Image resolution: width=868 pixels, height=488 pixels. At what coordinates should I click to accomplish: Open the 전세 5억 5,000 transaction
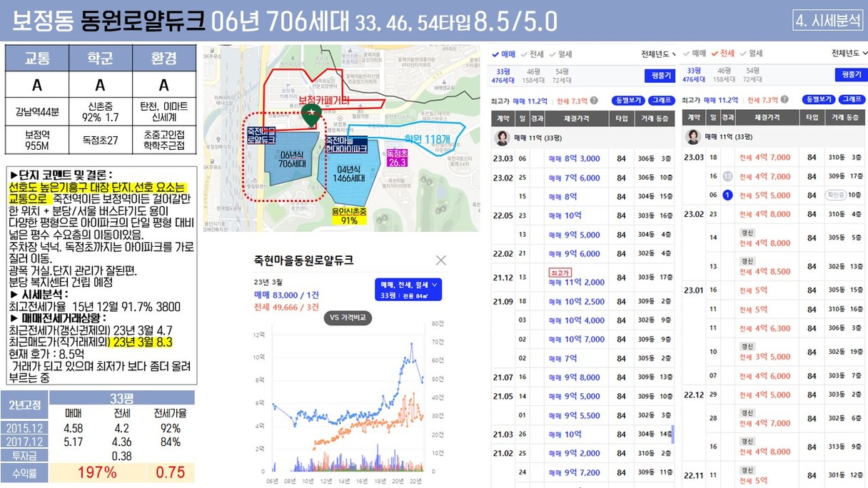click(765, 195)
